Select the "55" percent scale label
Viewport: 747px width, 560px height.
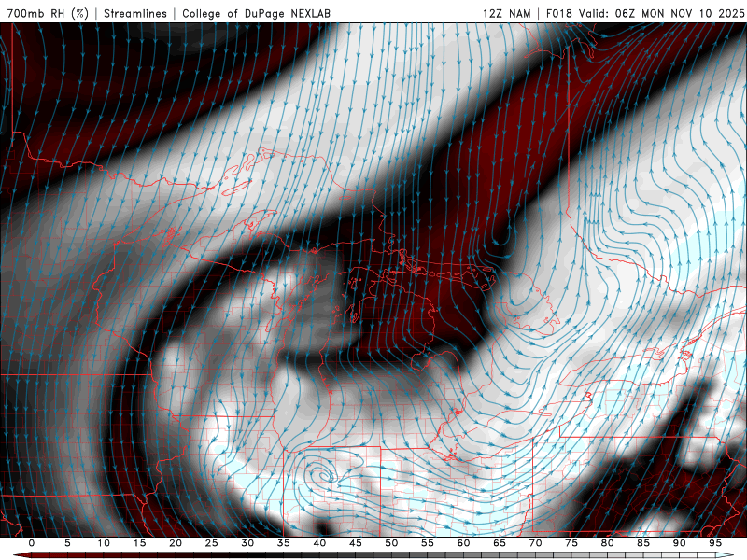(428, 543)
